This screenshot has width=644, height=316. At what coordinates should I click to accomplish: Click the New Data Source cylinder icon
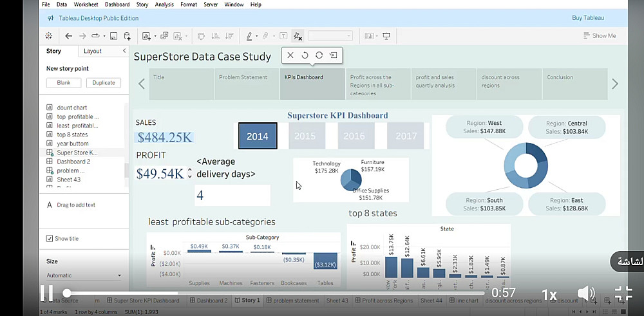(x=128, y=36)
